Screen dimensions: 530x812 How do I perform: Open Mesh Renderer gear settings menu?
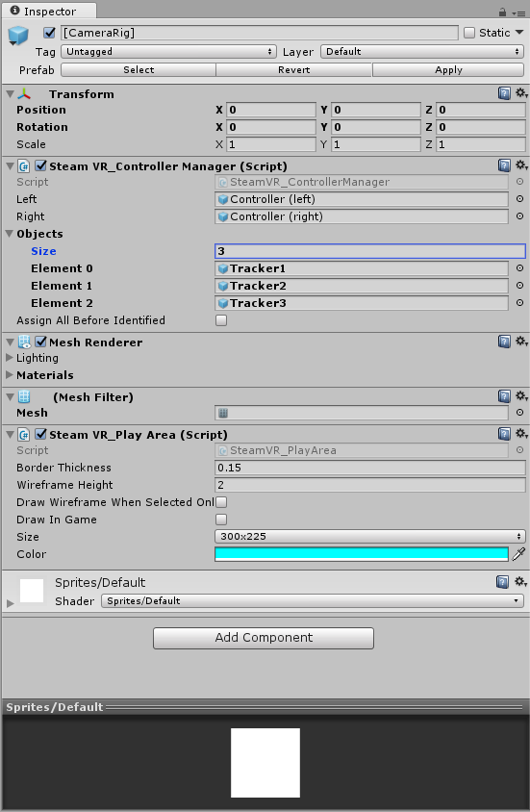521,342
